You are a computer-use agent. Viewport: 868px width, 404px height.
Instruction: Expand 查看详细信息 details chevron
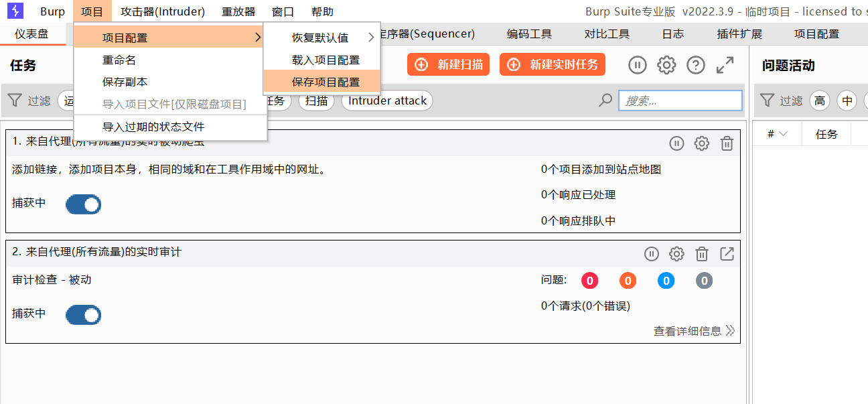tap(730, 331)
